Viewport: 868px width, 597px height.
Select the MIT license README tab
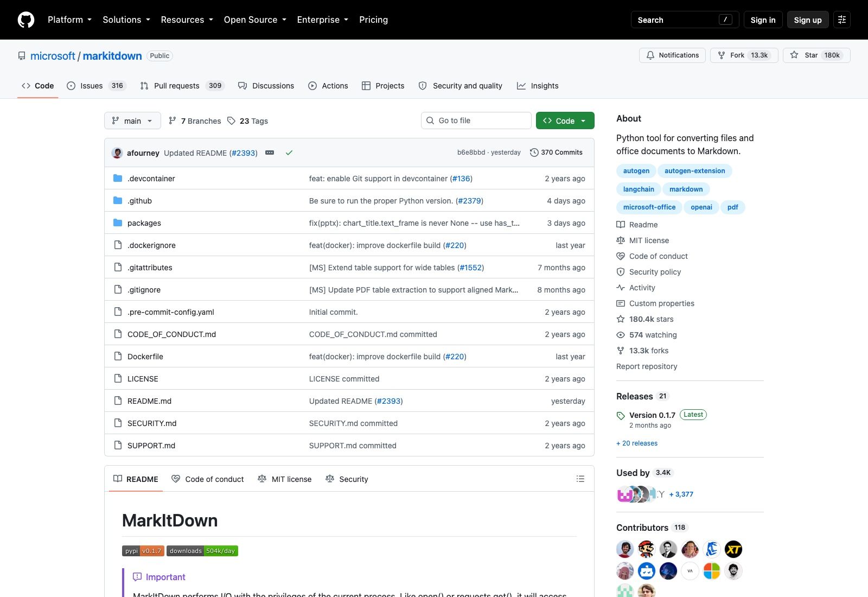click(x=285, y=479)
